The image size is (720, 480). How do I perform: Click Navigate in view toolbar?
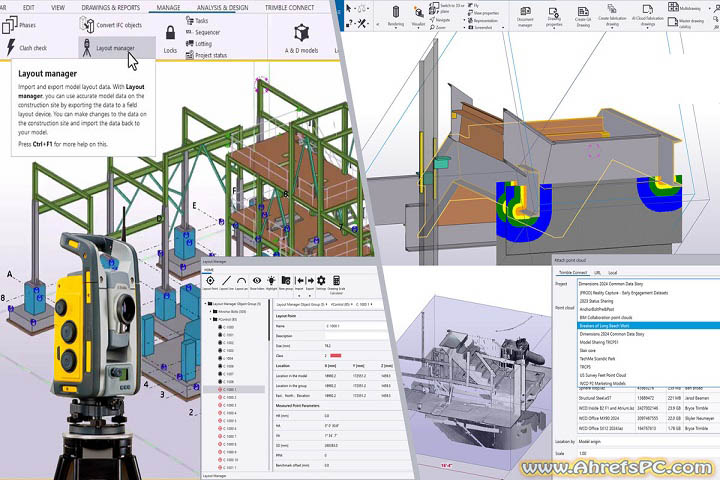click(440, 20)
